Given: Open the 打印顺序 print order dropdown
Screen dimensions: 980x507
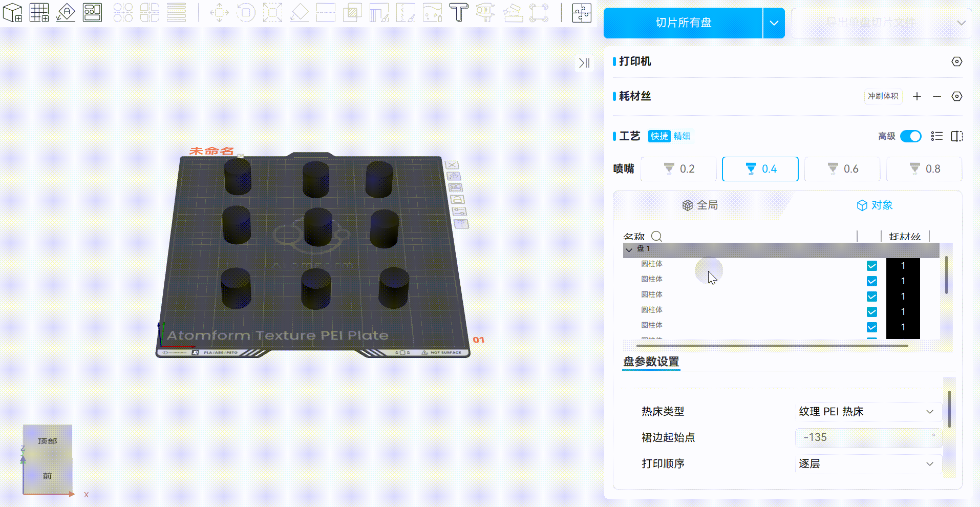Looking at the screenshot, I should [868, 464].
